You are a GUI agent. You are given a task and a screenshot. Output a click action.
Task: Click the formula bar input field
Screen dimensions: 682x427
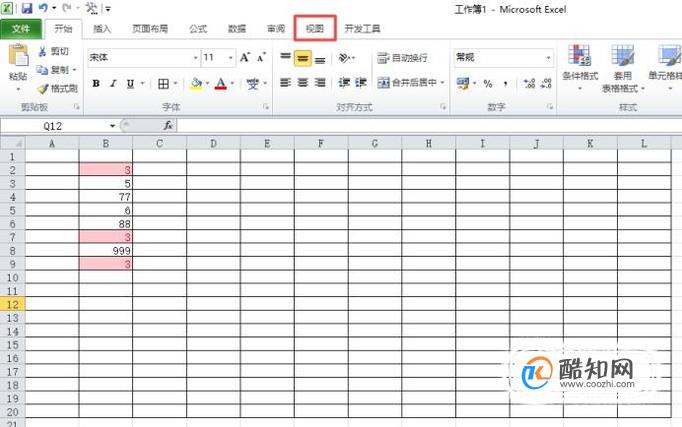(x=429, y=126)
